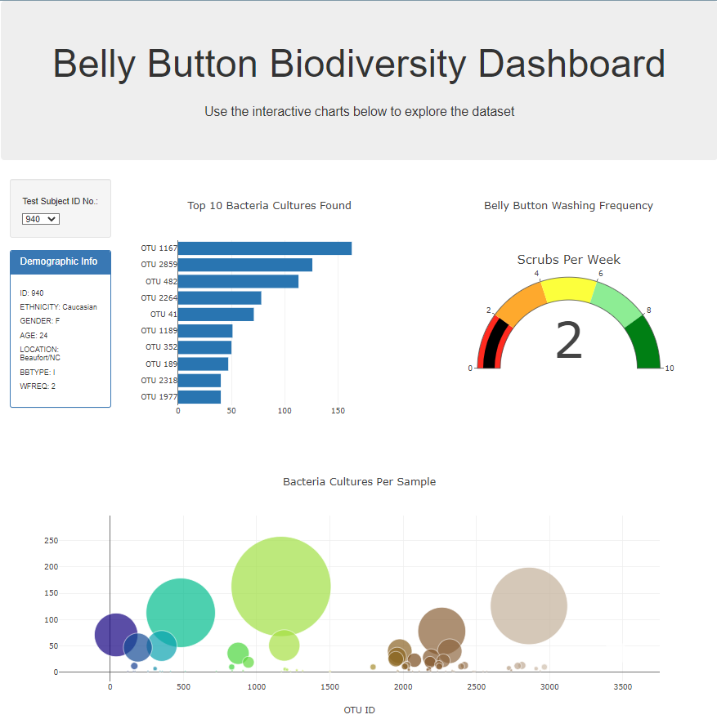Click the Top 10 Bacteria Cultures Found title

(x=269, y=205)
